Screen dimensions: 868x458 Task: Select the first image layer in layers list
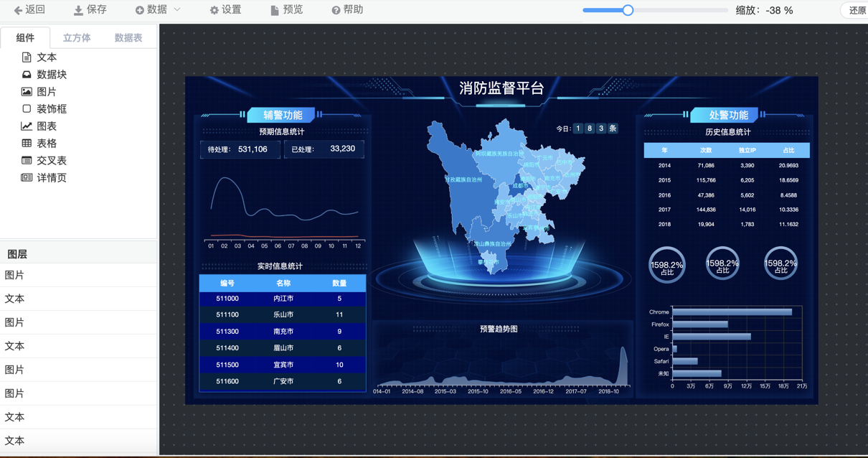[x=14, y=275]
